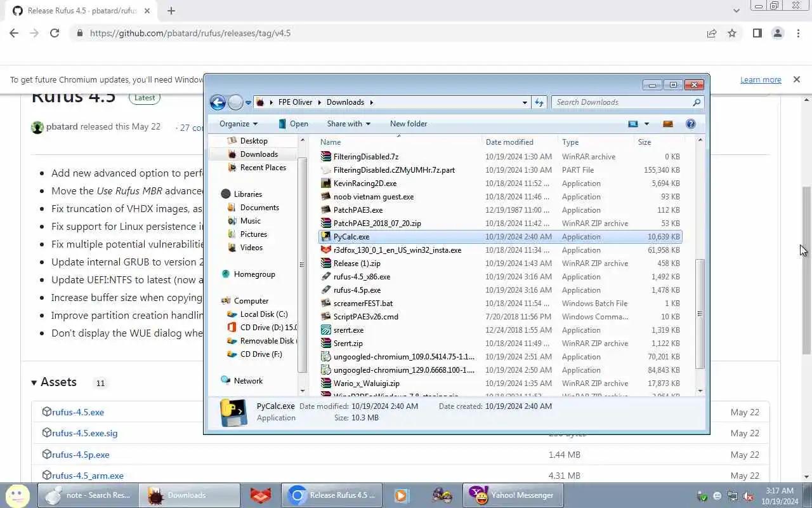
Task: Open rufus-4.5_arm.exe asset link
Action: pyautogui.click(x=88, y=476)
